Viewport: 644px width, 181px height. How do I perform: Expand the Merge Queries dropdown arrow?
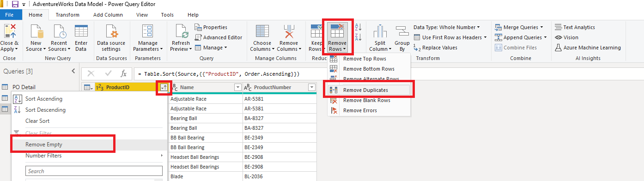(541, 27)
